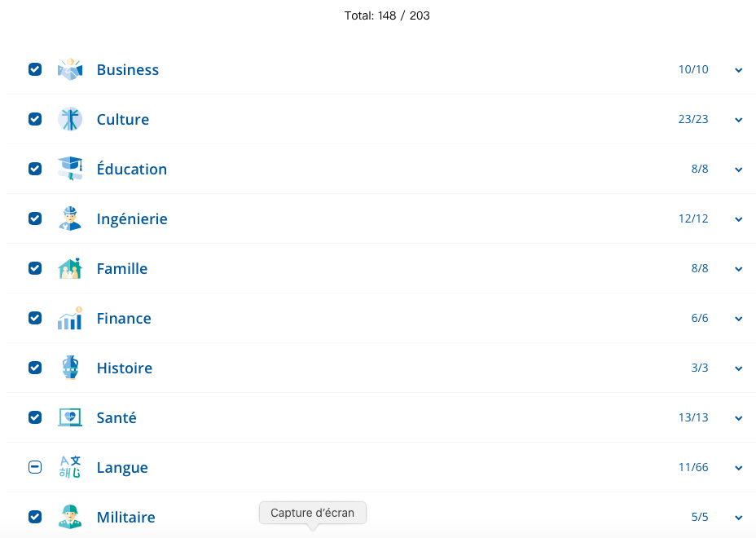The width and height of the screenshot is (756, 538).
Task: Select the Ingénierie category name
Action: click(x=132, y=219)
